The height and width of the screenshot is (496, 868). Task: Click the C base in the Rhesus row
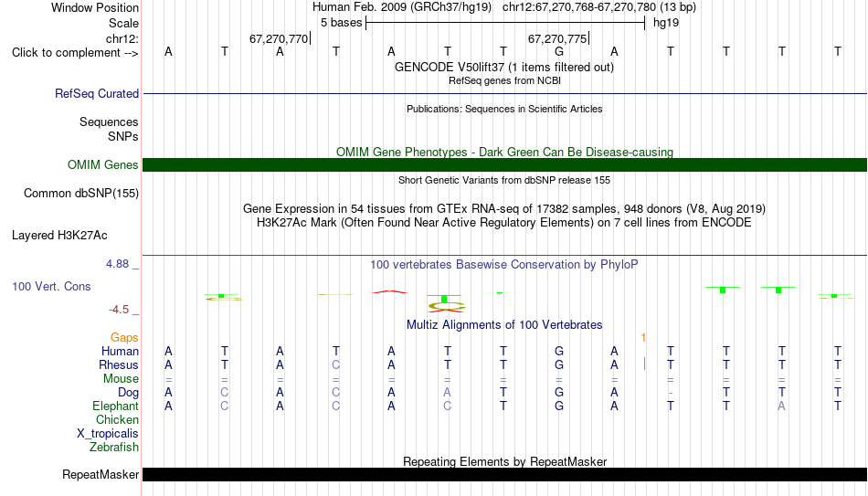pos(335,364)
